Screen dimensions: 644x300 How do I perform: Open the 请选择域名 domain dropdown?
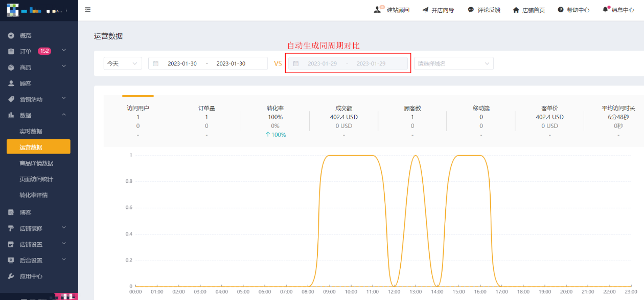(453, 63)
